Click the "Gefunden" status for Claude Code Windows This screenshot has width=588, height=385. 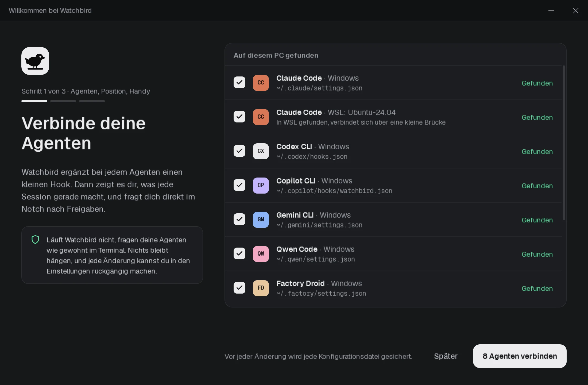click(x=537, y=83)
